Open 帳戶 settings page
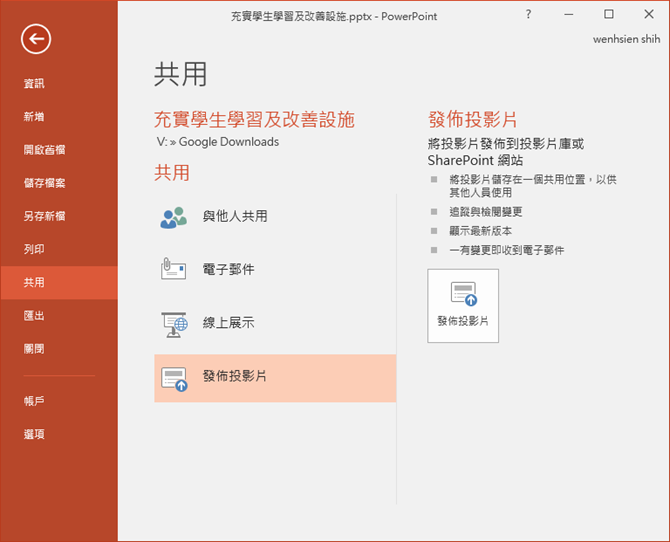 [x=34, y=401]
